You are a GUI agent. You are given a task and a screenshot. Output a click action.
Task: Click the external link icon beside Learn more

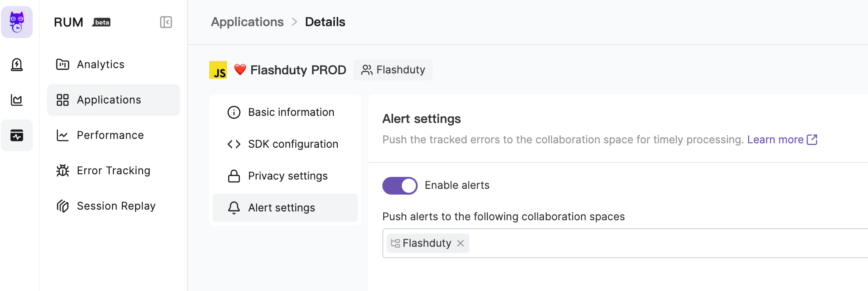(x=812, y=140)
